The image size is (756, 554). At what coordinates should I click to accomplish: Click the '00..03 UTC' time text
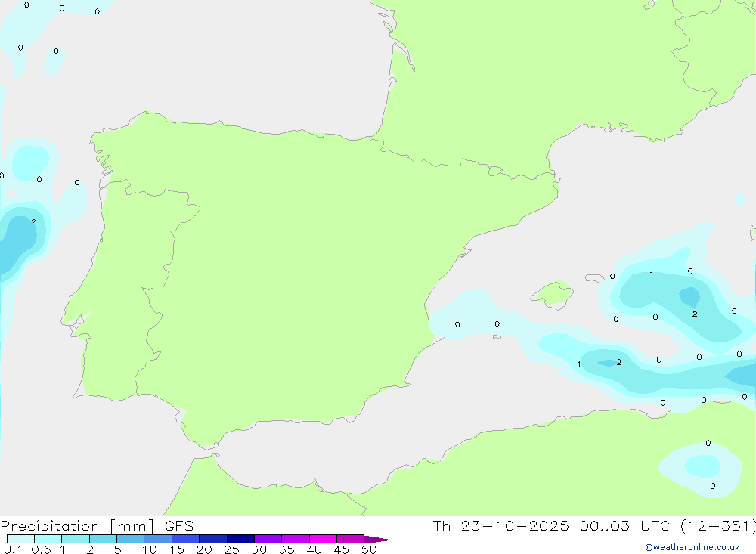click(x=625, y=526)
